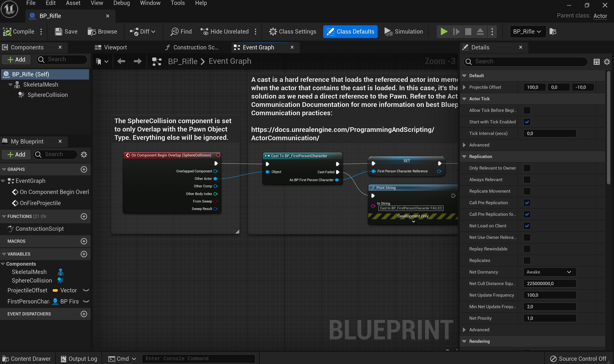Add new function with plus icon
Viewport: 614px width, 364px height.
click(84, 216)
